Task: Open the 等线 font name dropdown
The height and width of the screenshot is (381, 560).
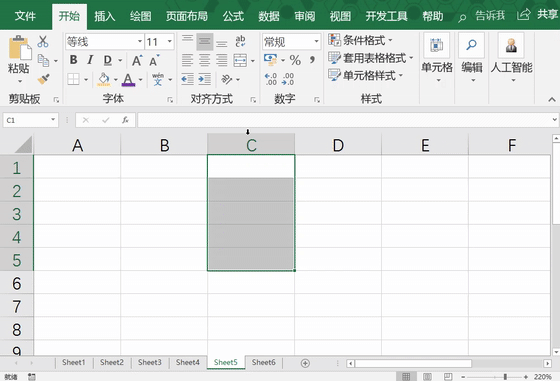Action: point(140,42)
